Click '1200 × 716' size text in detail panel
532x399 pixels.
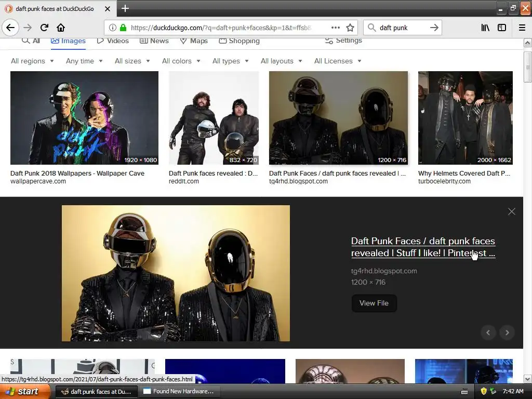pyautogui.click(x=368, y=282)
